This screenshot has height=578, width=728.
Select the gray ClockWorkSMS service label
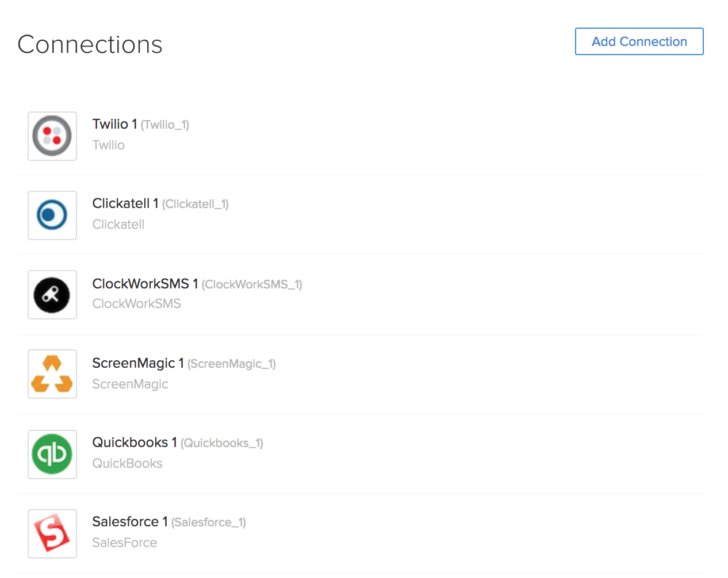click(137, 304)
